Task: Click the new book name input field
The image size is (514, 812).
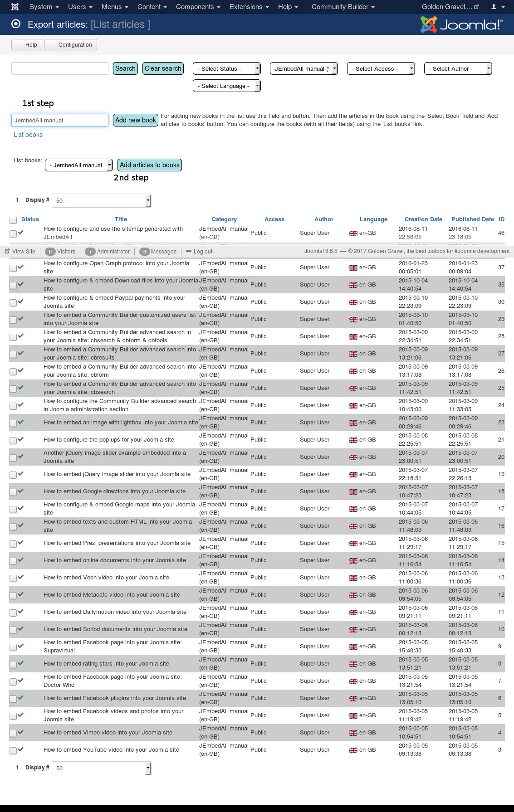Action: (x=60, y=120)
